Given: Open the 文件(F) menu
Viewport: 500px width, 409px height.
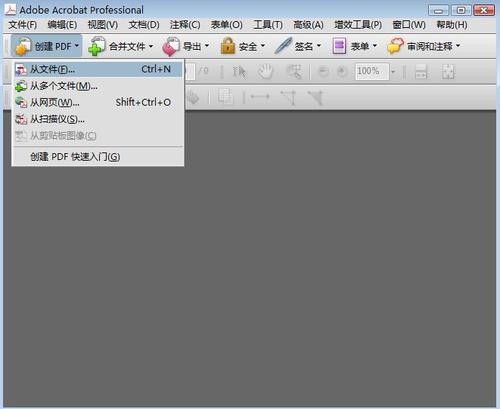Looking at the screenshot, I should tap(22, 25).
